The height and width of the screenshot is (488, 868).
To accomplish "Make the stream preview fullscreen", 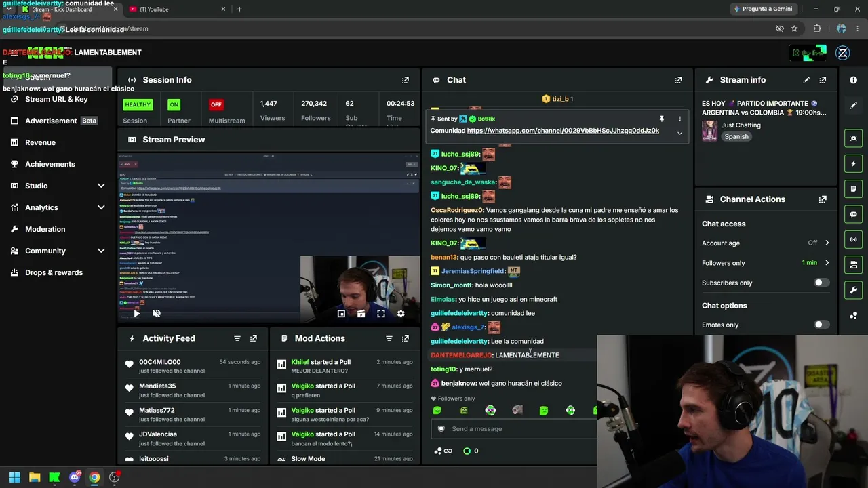I will [x=381, y=313].
